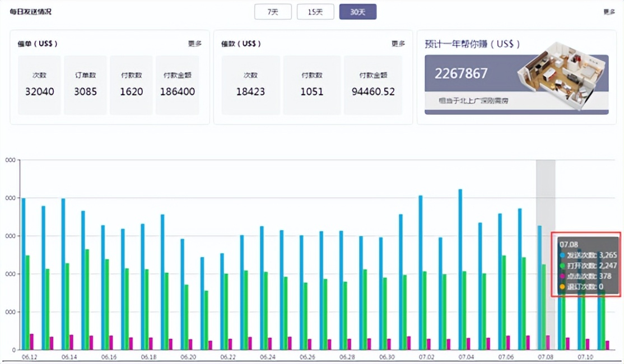Click the 06.12 label on the x-axis
This screenshot has height=364, width=624.
pyautogui.click(x=29, y=357)
